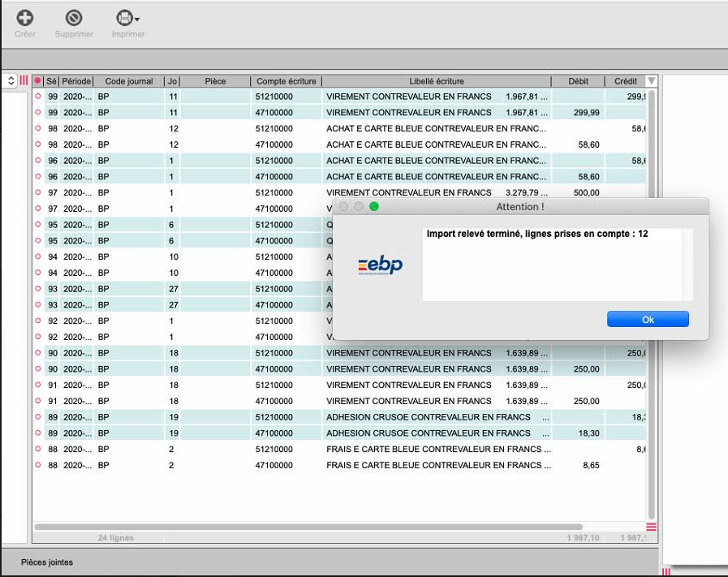Click the EBP logo in the dialog
The height and width of the screenshot is (577, 728).
(381, 265)
